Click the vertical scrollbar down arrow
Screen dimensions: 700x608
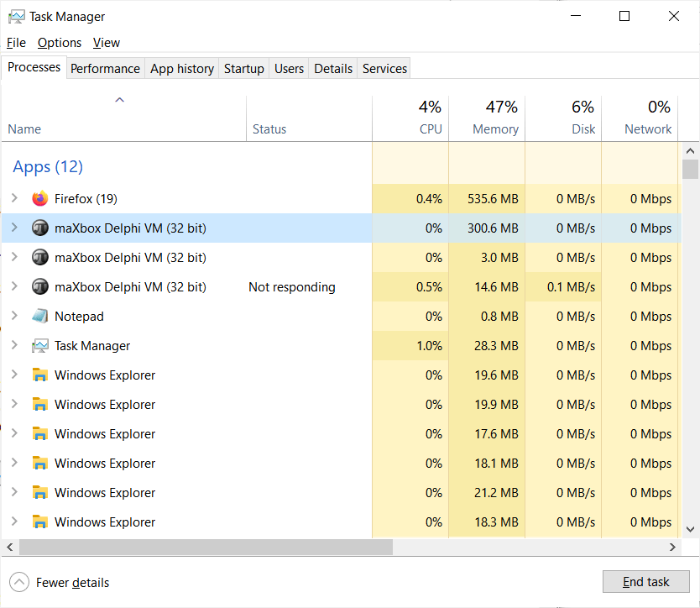click(x=690, y=529)
